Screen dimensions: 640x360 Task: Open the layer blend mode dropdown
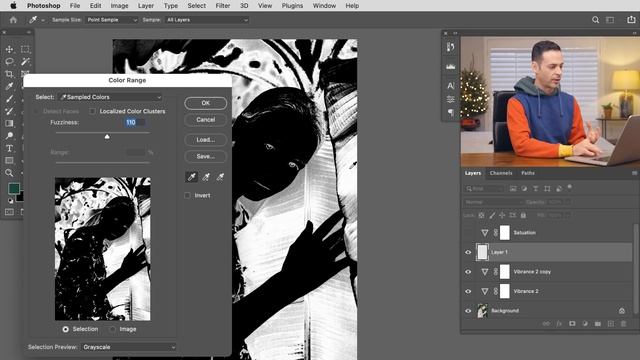point(494,202)
